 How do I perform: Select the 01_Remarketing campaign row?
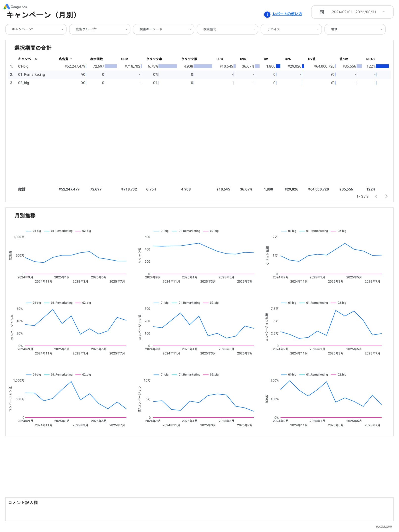[x=31, y=75]
